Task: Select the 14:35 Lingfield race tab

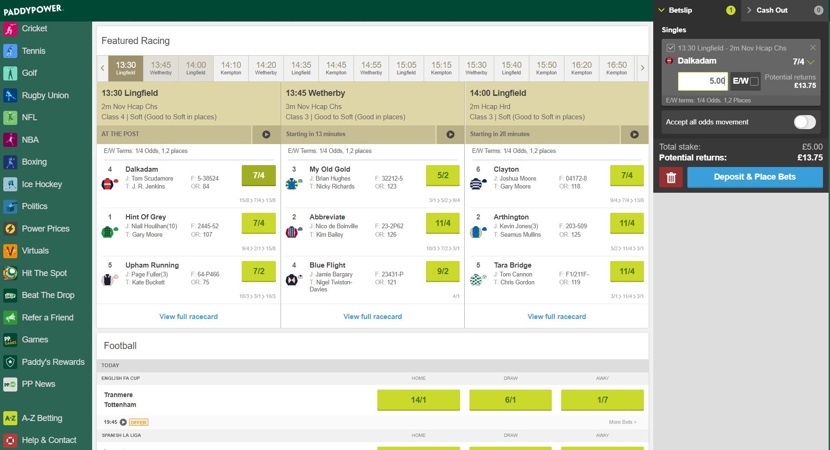Action: (x=301, y=68)
